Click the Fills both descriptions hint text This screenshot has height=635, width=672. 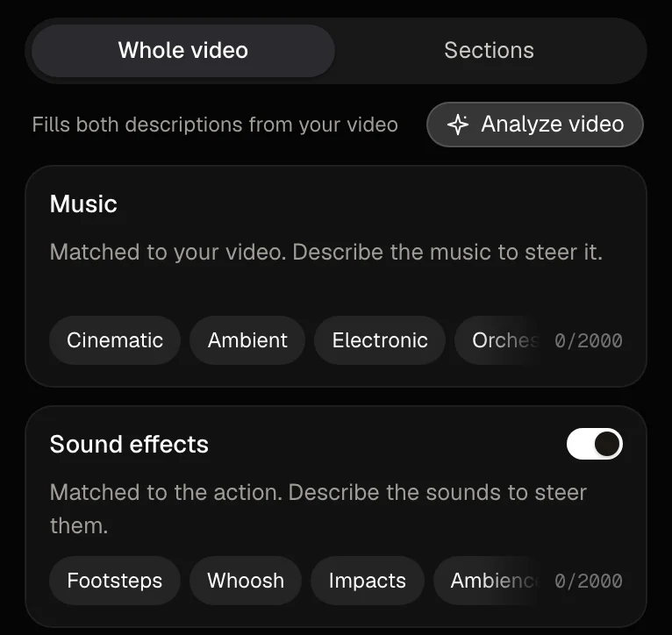[x=215, y=125]
